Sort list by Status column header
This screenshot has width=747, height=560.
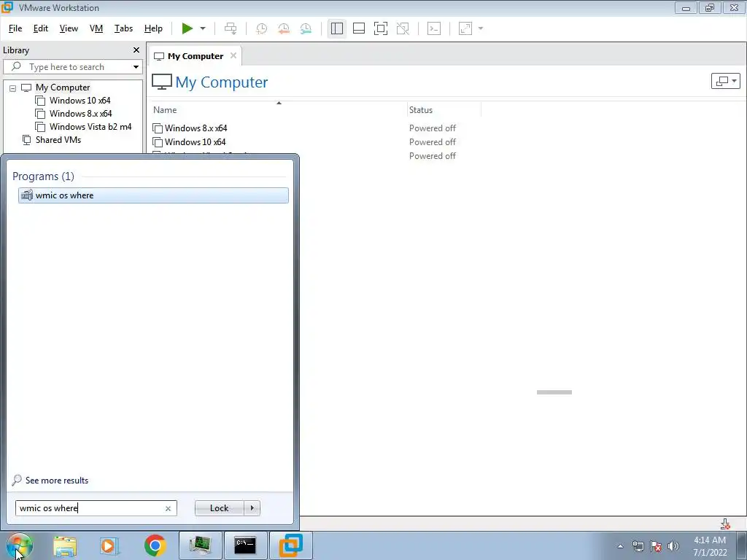click(x=421, y=110)
